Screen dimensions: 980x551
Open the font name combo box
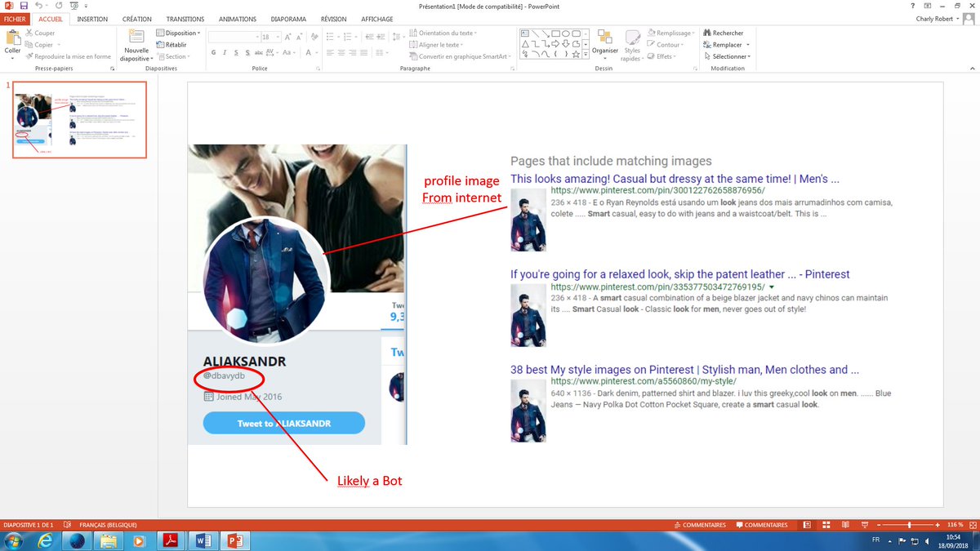(233, 37)
